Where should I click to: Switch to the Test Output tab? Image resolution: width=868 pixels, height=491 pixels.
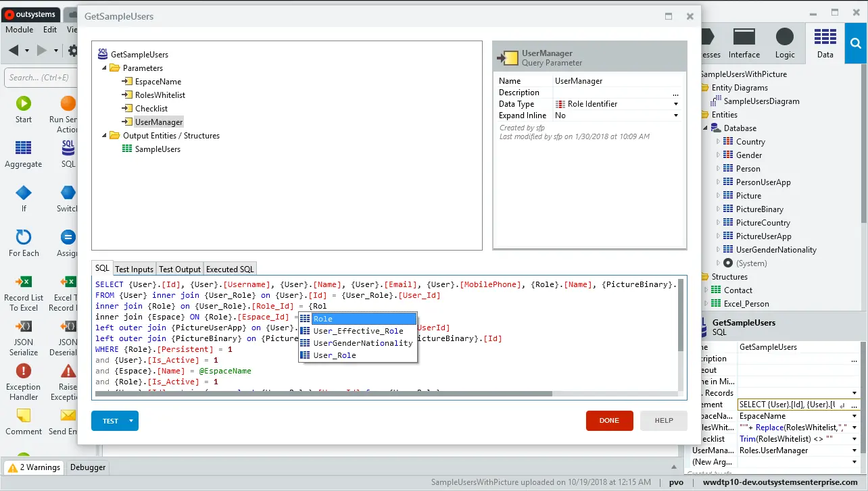(x=180, y=269)
